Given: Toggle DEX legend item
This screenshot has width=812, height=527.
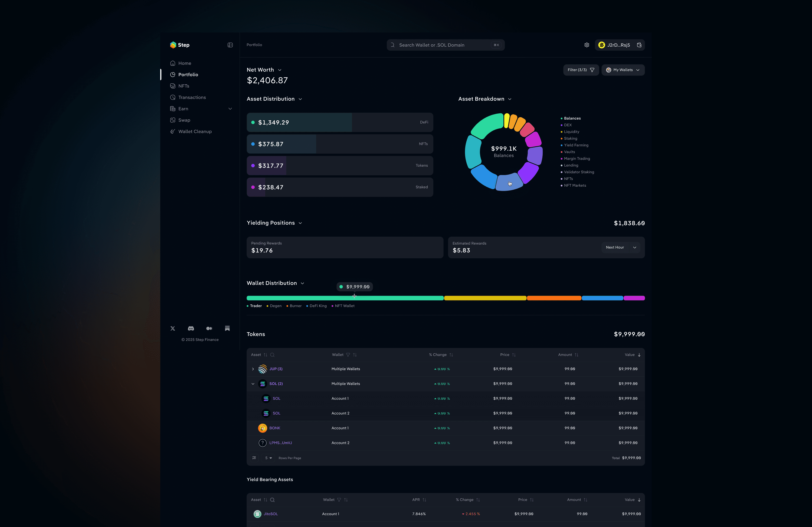Looking at the screenshot, I should pyautogui.click(x=566, y=125).
